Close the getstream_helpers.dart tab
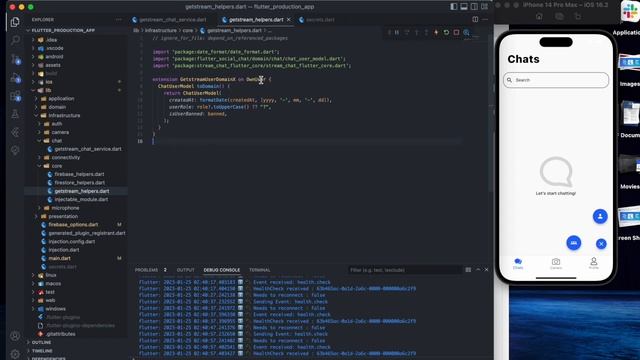Screen dimensions: 640x360 click(x=289, y=20)
